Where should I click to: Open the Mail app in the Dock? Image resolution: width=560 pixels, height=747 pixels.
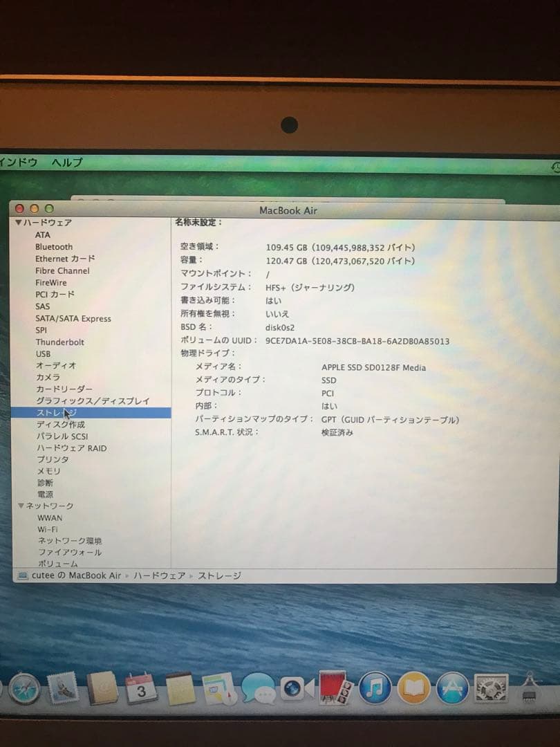click(x=64, y=688)
